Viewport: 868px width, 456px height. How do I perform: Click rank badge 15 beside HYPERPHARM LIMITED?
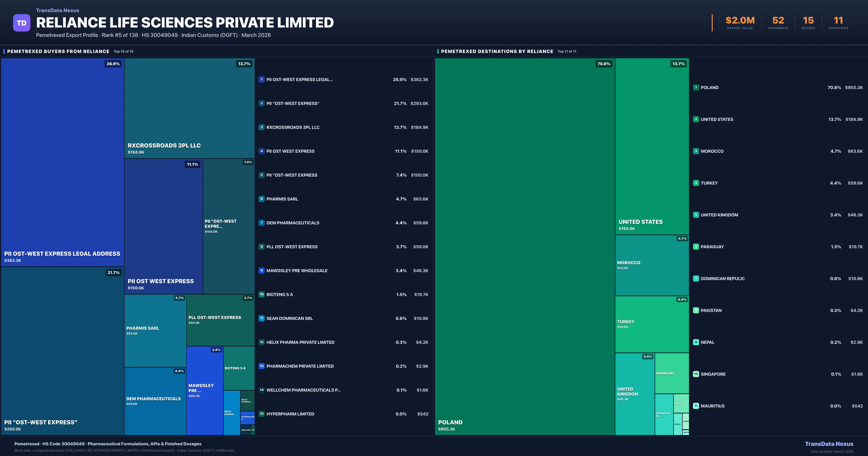pos(261,414)
